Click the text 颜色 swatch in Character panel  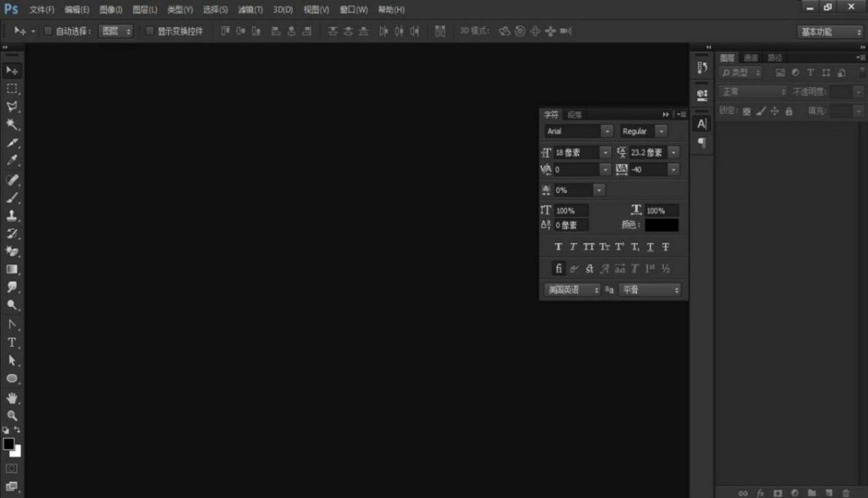pyautogui.click(x=662, y=225)
